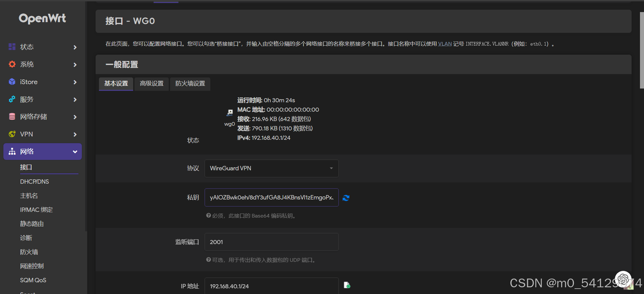Viewport: 644px width, 294px height.
Task: Click the OpenWrt logo
Action: (x=42, y=18)
